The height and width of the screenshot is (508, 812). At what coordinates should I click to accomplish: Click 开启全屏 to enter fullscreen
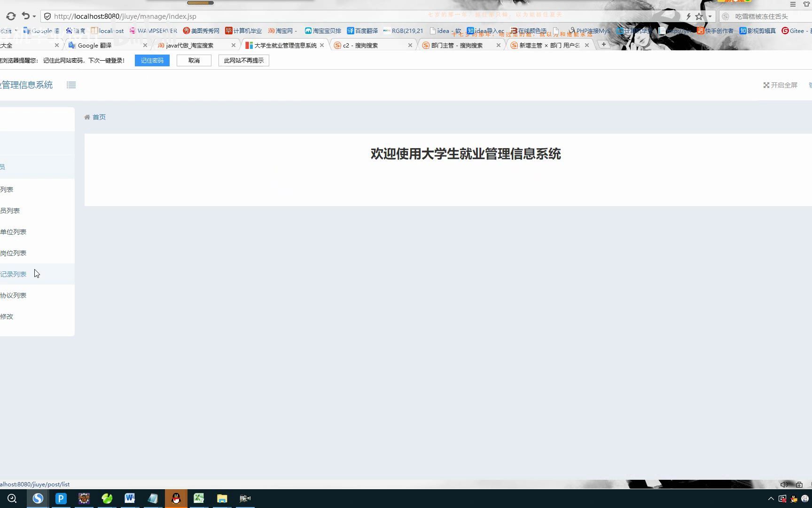[780, 85]
